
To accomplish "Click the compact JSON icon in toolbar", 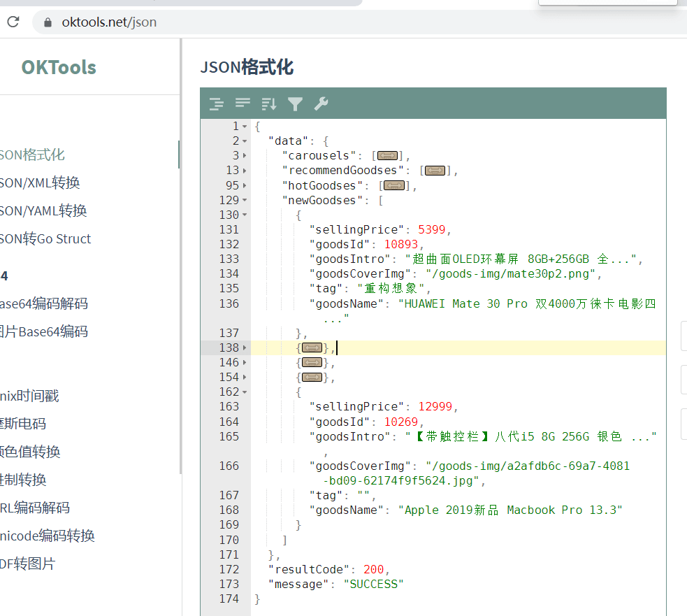I will pos(243,103).
